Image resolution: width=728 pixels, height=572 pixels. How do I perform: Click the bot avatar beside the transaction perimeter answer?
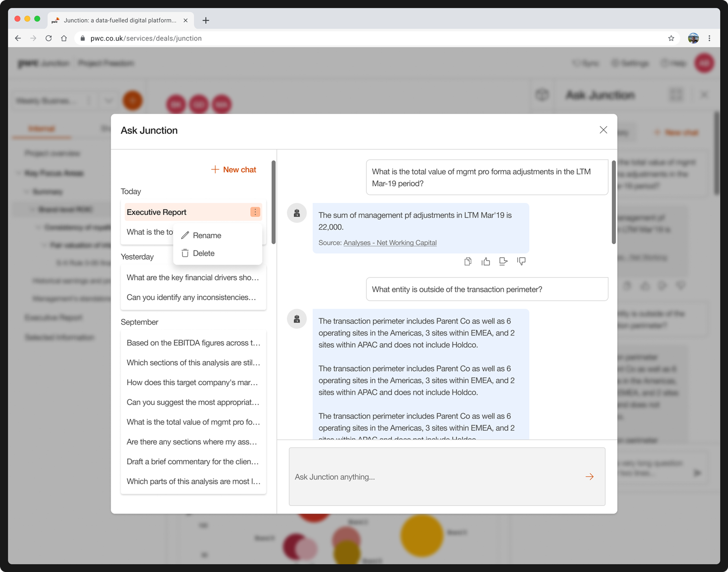tap(297, 319)
